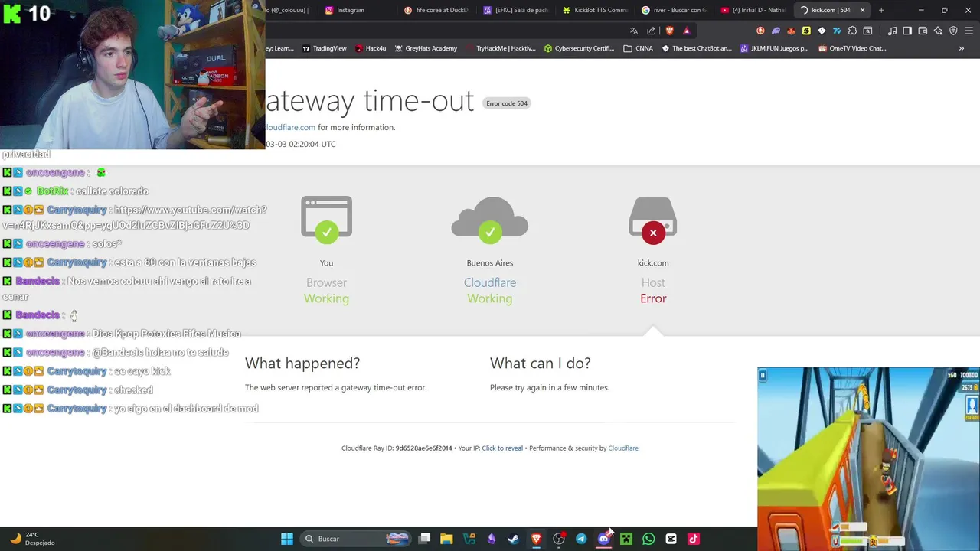Open the media control music note icon
The image size is (980, 551).
tap(892, 31)
